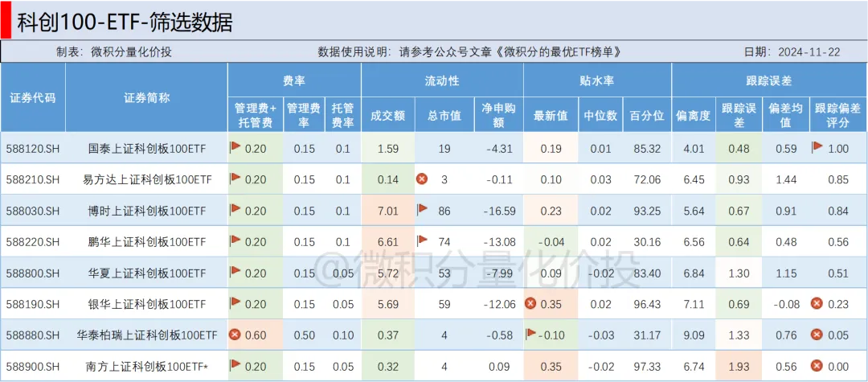Screen dimensions: 868x382
Task: Click the red X beside 银华 tracking score 0.23
Action: click(x=817, y=303)
